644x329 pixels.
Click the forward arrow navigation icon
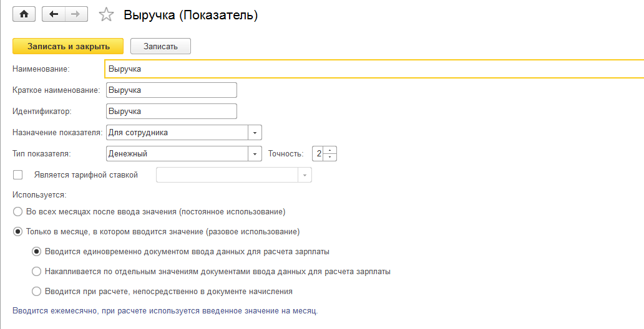pos(76,14)
